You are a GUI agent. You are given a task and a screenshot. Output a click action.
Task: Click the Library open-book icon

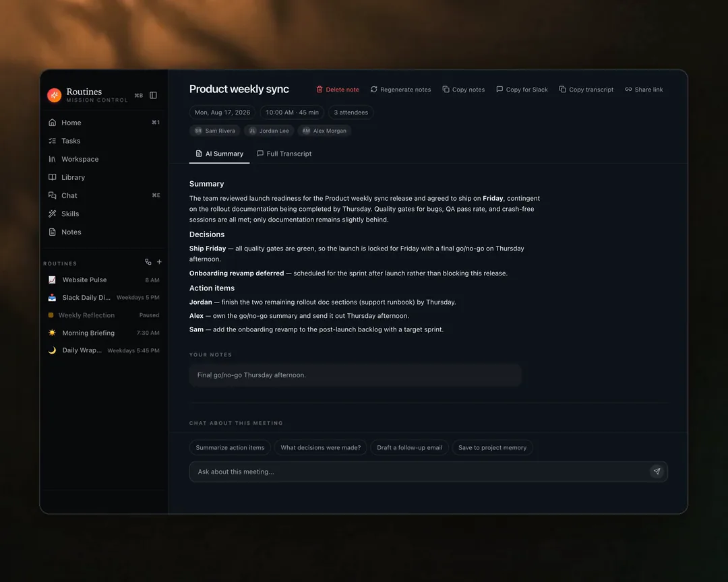53,177
